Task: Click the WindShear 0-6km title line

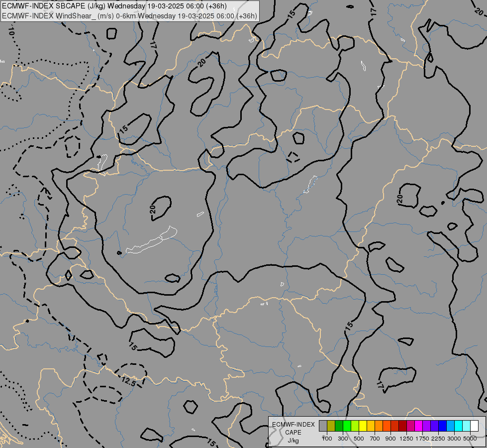Action: click(x=129, y=16)
